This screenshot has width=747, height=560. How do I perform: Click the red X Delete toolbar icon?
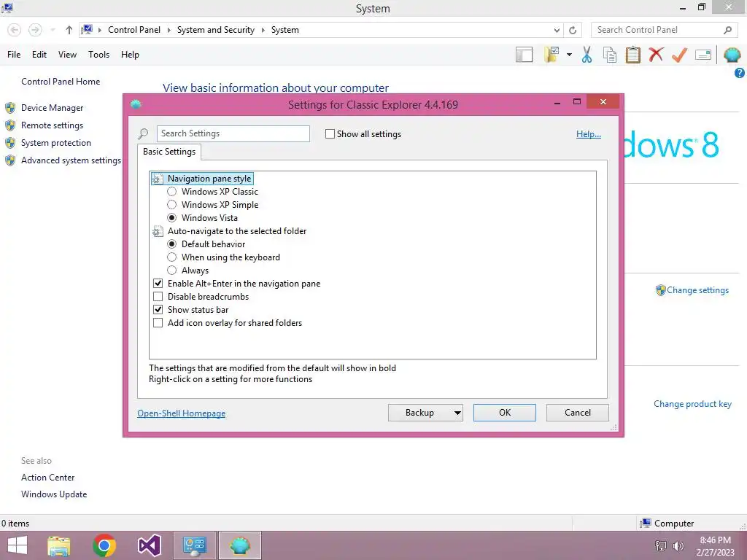656,54
